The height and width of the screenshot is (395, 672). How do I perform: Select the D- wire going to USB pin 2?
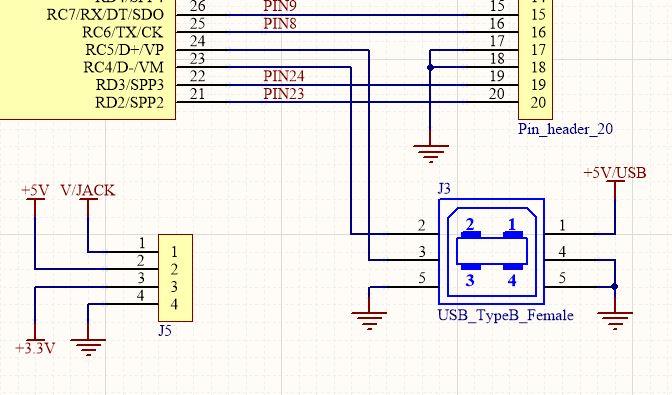coord(351,150)
